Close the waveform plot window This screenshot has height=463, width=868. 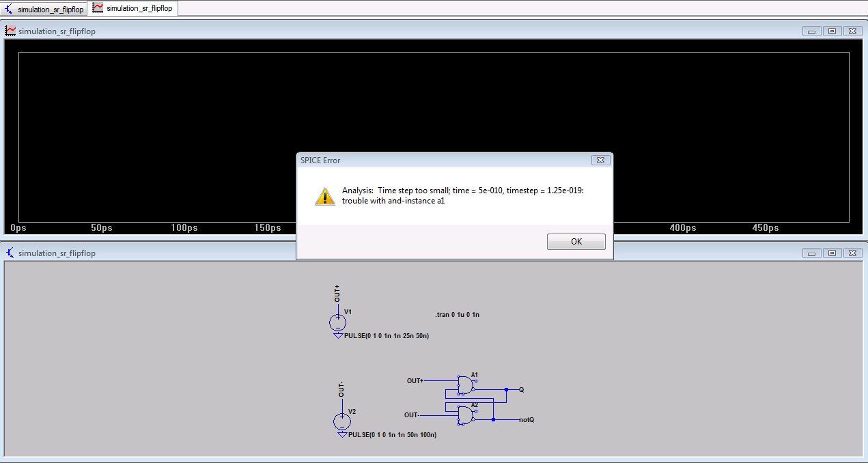853,31
